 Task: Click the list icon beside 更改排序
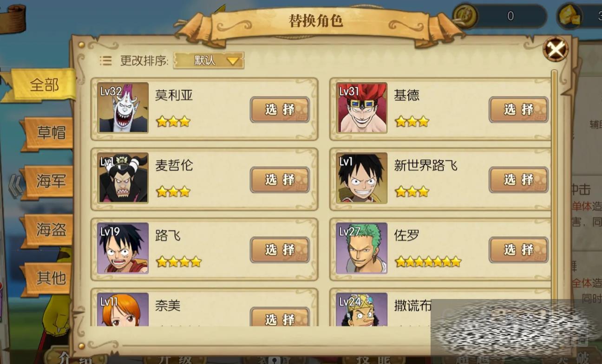click(105, 60)
